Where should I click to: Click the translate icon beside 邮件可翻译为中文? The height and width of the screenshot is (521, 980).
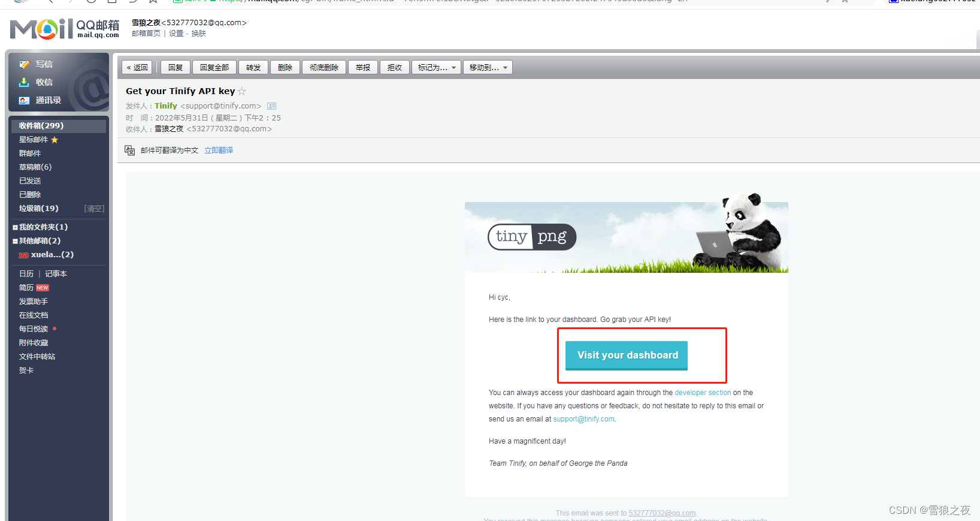[x=129, y=150]
